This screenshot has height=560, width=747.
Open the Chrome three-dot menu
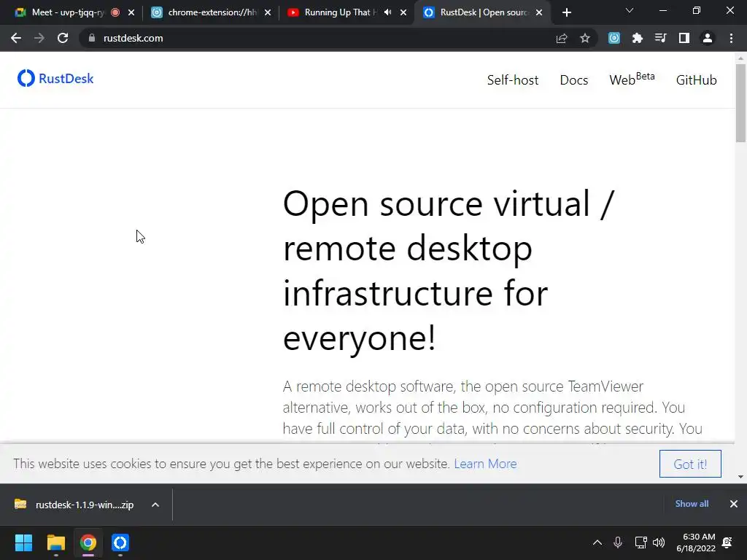click(x=731, y=38)
